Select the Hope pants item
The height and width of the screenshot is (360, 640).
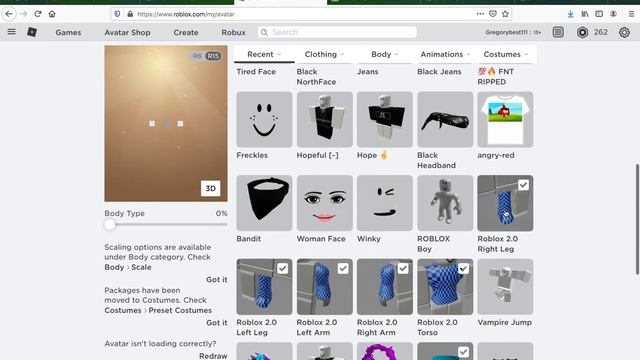pyautogui.click(x=384, y=119)
